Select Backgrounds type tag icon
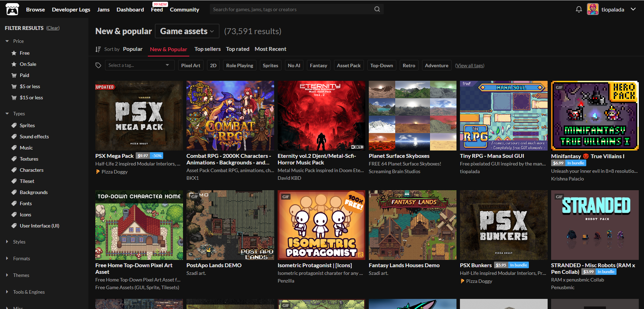644x309 pixels. pyautogui.click(x=14, y=192)
